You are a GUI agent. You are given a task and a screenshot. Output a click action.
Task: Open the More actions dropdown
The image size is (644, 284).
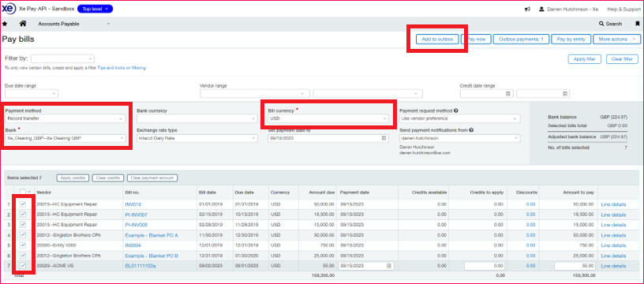point(616,39)
